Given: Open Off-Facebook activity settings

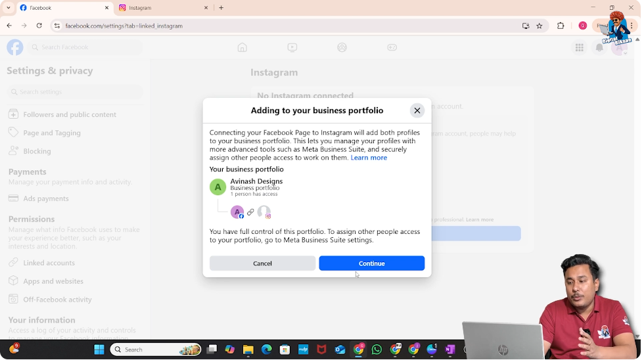Looking at the screenshot, I should click(75, 300).
